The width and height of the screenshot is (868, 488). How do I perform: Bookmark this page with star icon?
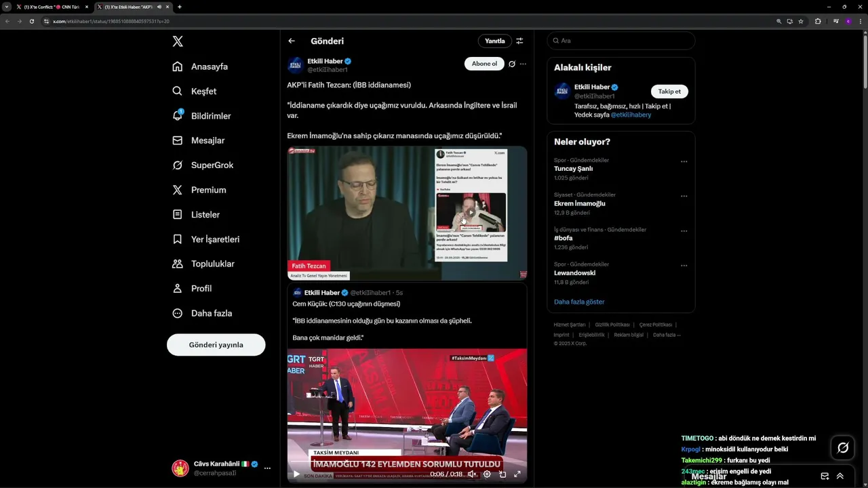[801, 21]
